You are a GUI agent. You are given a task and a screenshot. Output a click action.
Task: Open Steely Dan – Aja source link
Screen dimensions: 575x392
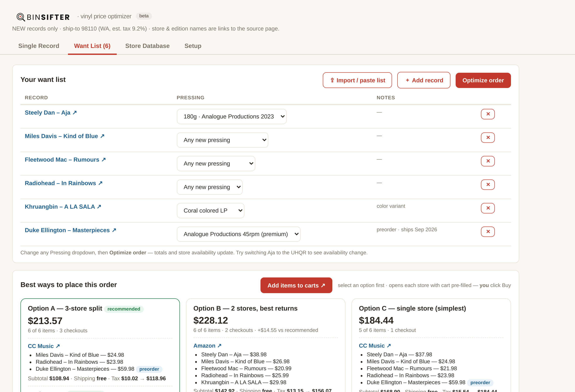[x=51, y=113]
